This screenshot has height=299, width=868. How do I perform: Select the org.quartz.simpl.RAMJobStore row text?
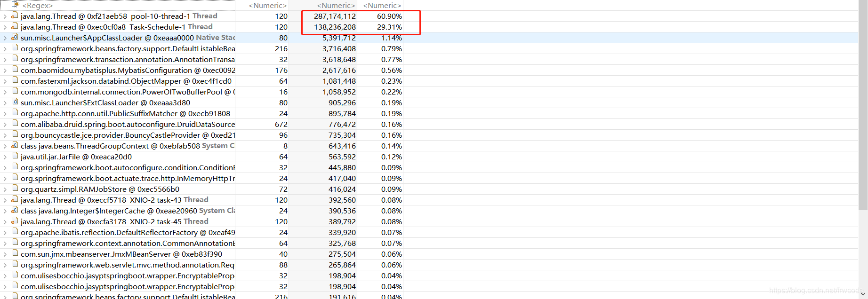pos(100,189)
